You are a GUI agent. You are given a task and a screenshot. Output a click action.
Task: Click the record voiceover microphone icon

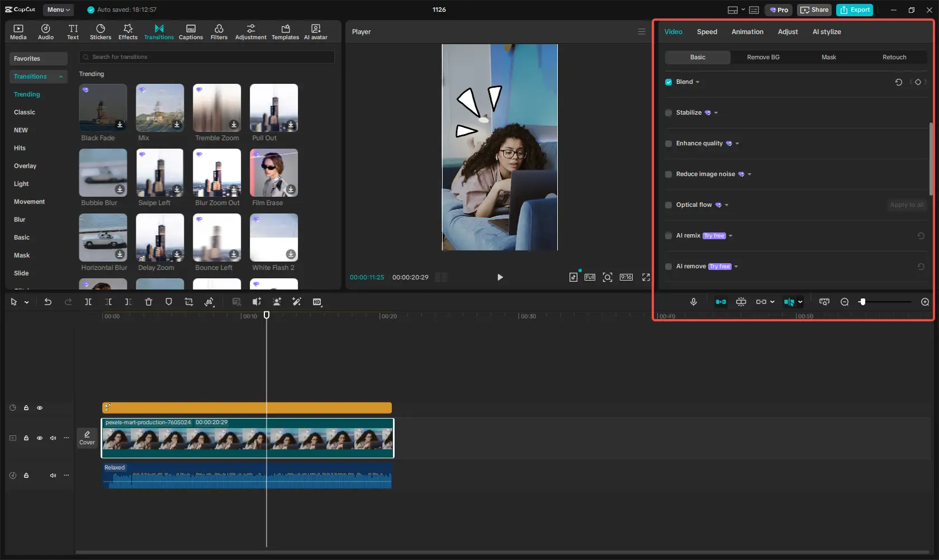693,302
